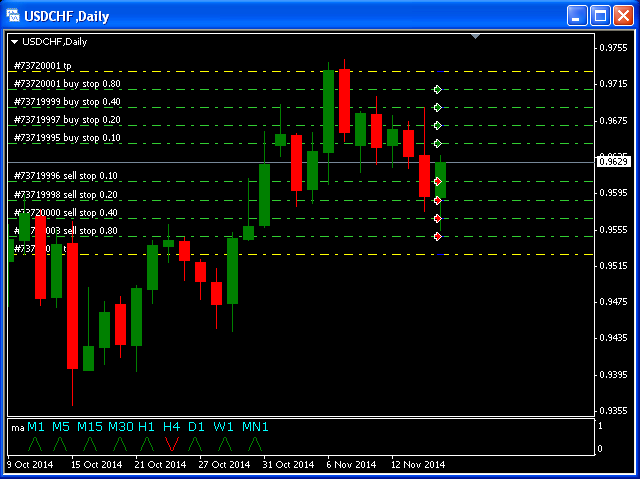Image resolution: width=640 pixels, height=480 pixels.
Task: Click the buy stop 0.10 arrow marker
Action: 437,143
